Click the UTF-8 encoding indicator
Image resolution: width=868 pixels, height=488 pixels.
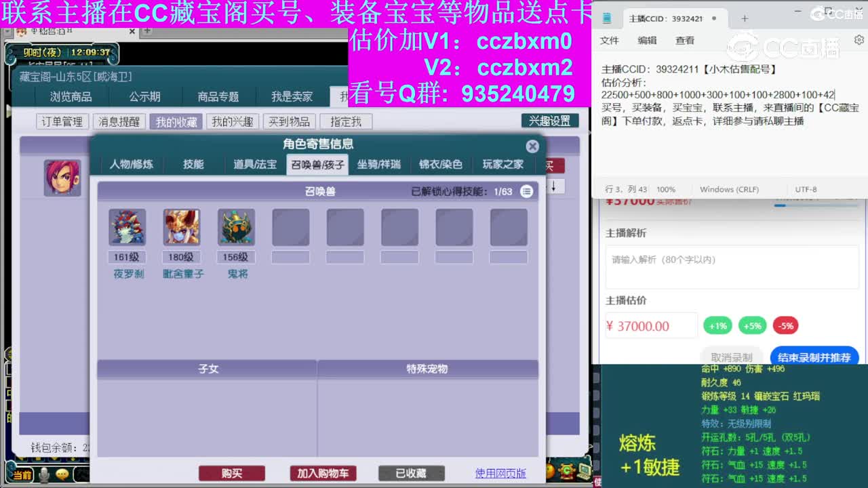(806, 190)
